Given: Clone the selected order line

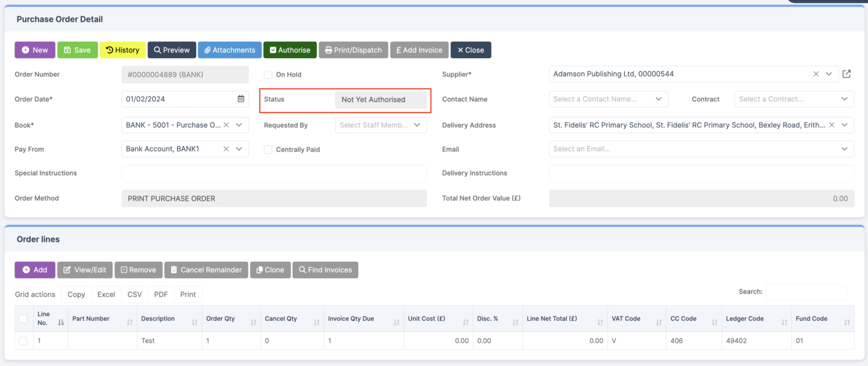Looking at the screenshot, I should point(270,270).
